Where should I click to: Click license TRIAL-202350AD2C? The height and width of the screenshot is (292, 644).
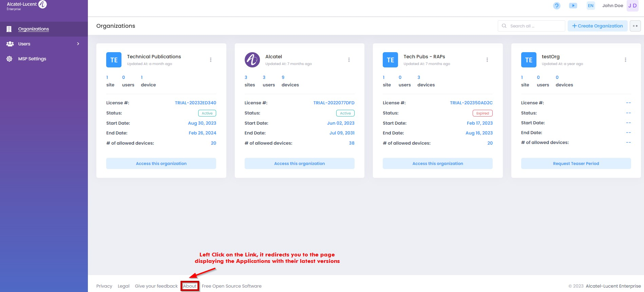coord(471,103)
